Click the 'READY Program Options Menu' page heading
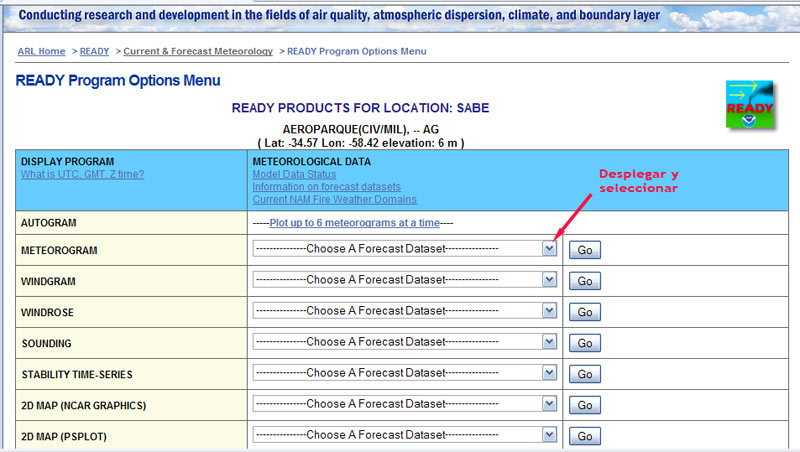The image size is (800, 452). tap(118, 81)
